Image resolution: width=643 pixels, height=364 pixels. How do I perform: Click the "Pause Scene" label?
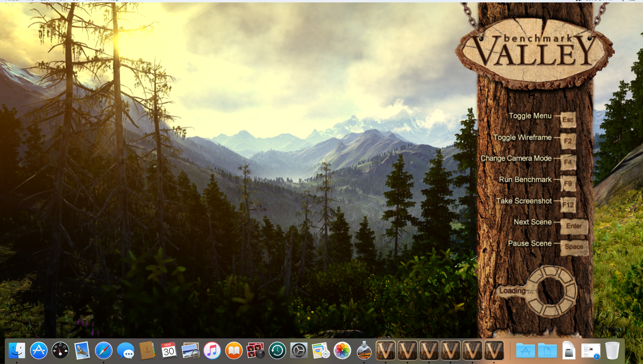click(x=530, y=243)
